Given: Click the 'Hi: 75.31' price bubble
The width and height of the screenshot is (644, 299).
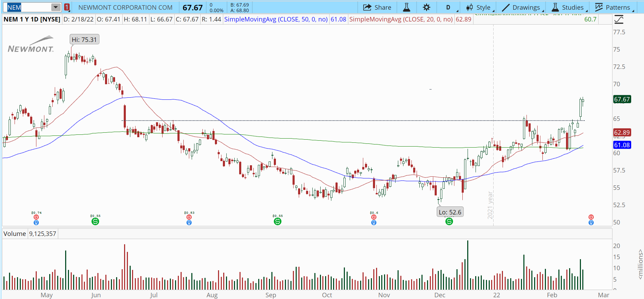Looking at the screenshot, I should click(x=84, y=39).
